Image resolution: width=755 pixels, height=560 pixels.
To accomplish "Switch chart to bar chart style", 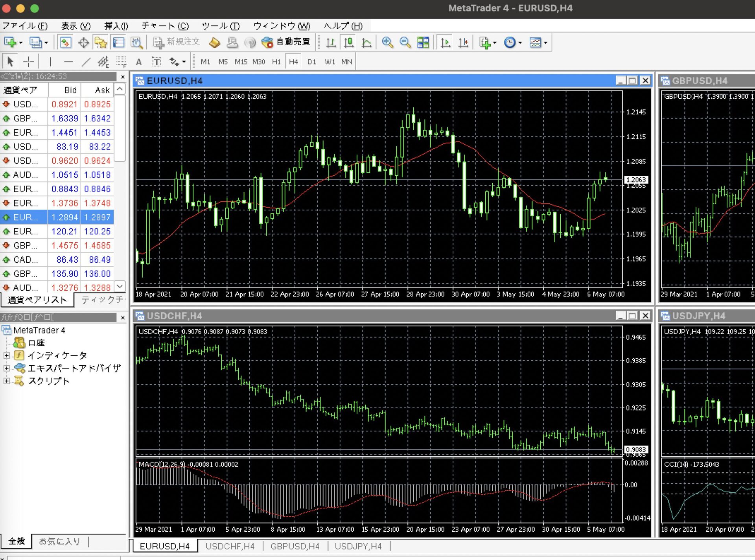I will pos(331,42).
